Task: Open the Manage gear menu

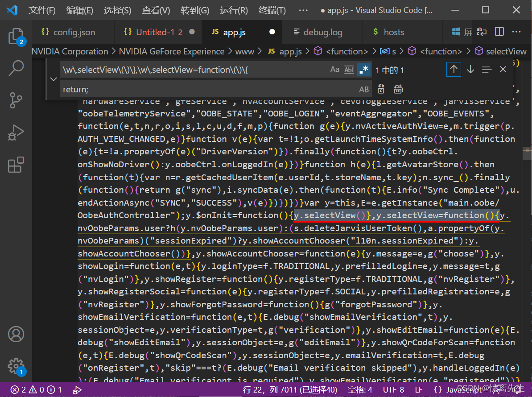Action: pyautogui.click(x=16, y=367)
